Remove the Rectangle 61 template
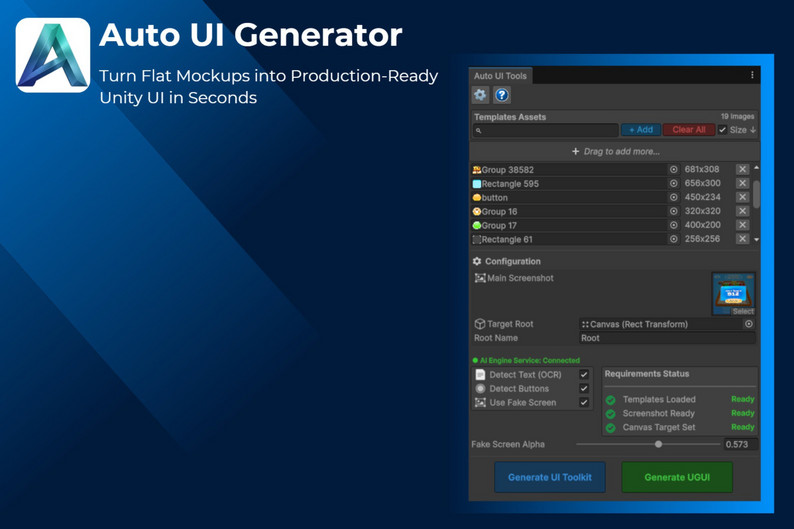794x529 pixels. tap(742, 239)
